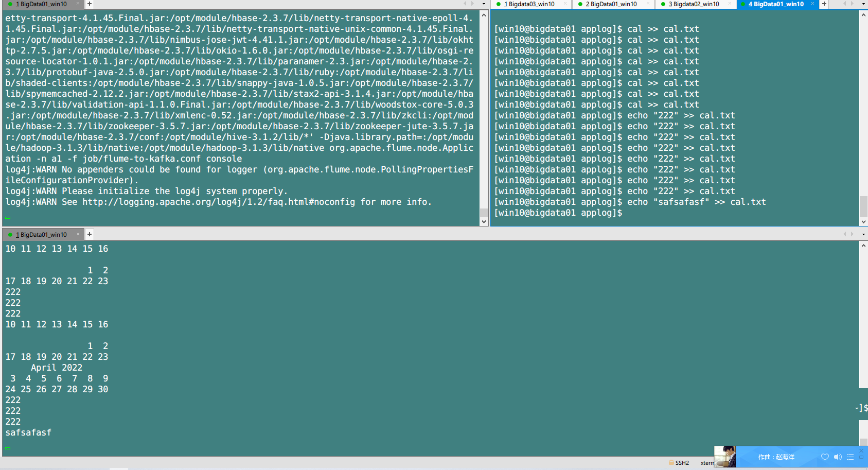The image size is (868, 470).
Task: Expand the music player widget window
Action: point(861,457)
